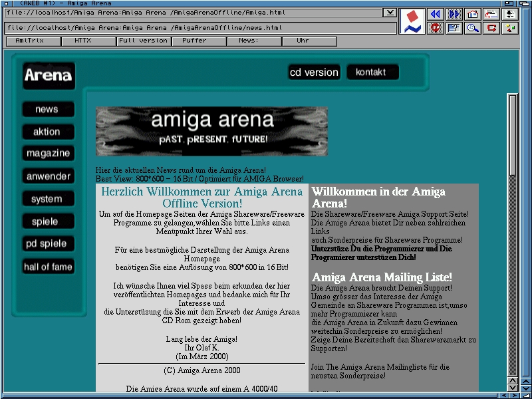This screenshot has width=532, height=399.
Task: Open the spiele section
Action: click(48, 221)
